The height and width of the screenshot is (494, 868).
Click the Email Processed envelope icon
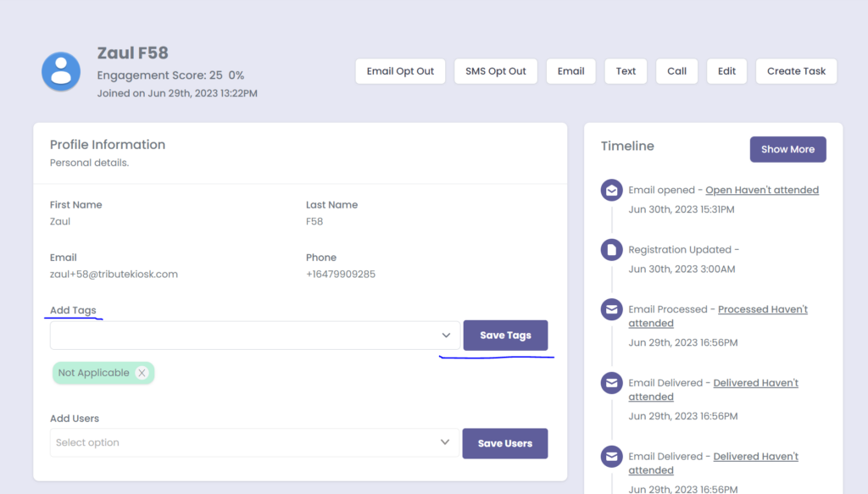(611, 310)
